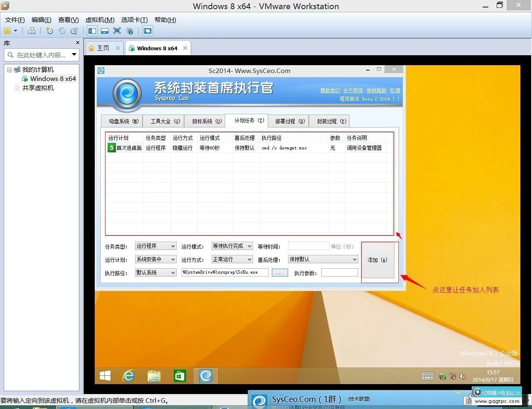Switch to the 封装过程 tab
Image resolution: width=532 pixels, height=409 pixels.
point(329,121)
